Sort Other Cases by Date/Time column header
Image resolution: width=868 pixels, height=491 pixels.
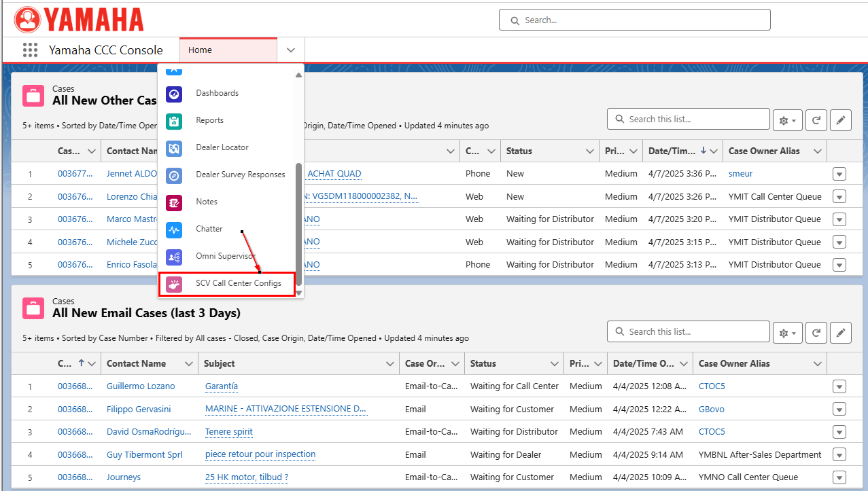[671, 151]
